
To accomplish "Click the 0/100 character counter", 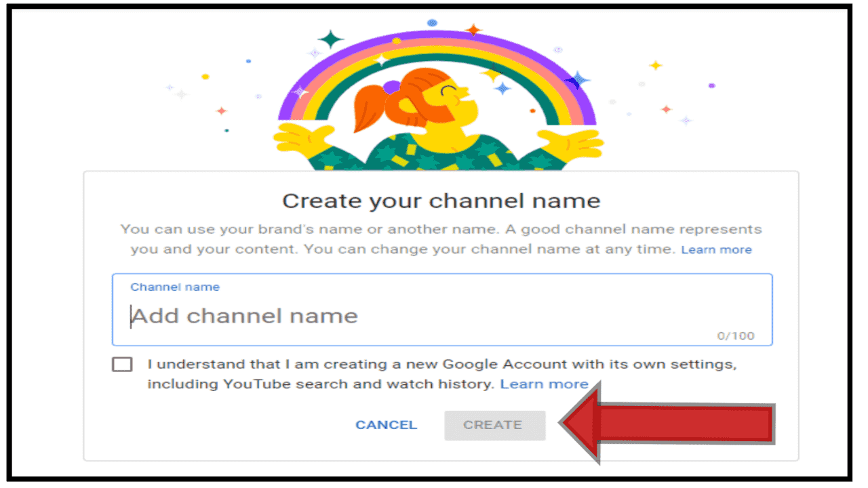I will coord(736,335).
